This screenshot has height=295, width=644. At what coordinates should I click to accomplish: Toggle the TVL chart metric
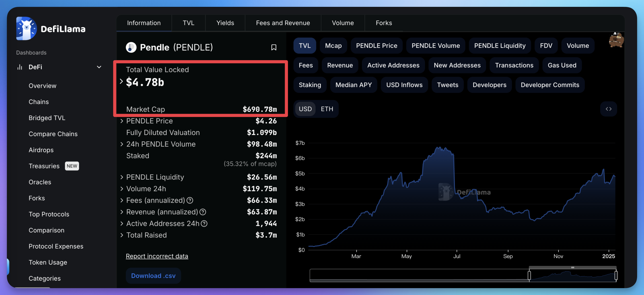click(305, 46)
